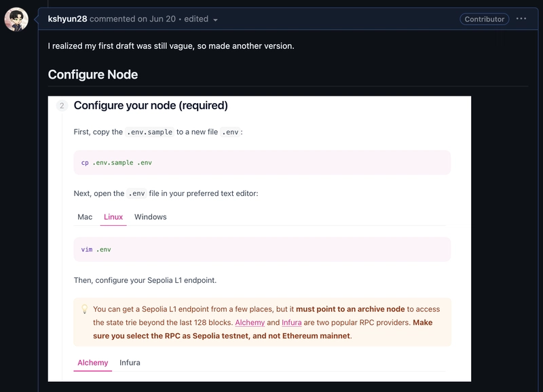
Task: Open the Infura link in the tip
Action: (x=292, y=322)
